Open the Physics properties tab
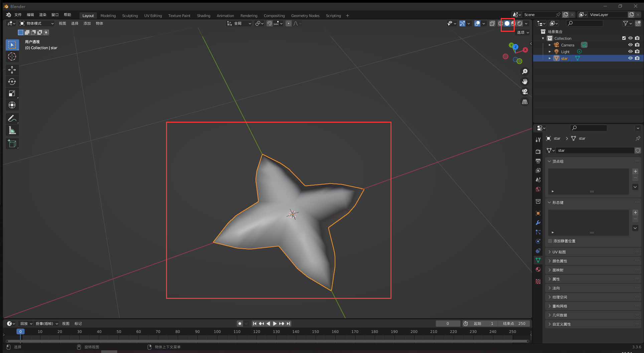Viewport: 644px width, 353px height. (x=538, y=241)
